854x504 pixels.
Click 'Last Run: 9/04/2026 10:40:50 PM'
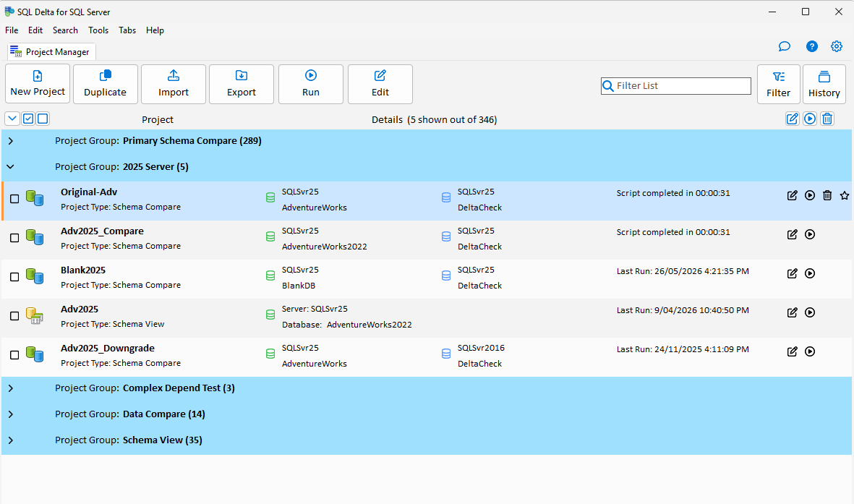click(x=683, y=310)
